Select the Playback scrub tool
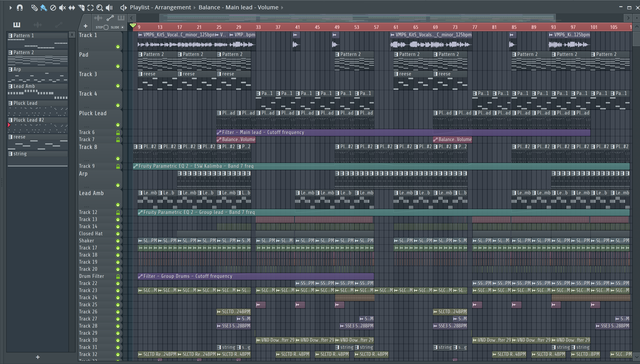Image resolution: width=640 pixels, height=364 pixels. pos(109,8)
